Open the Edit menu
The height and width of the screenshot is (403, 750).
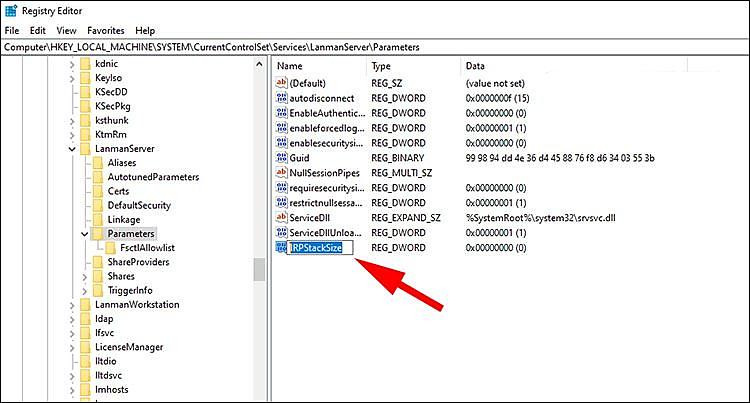(x=37, y=31)
